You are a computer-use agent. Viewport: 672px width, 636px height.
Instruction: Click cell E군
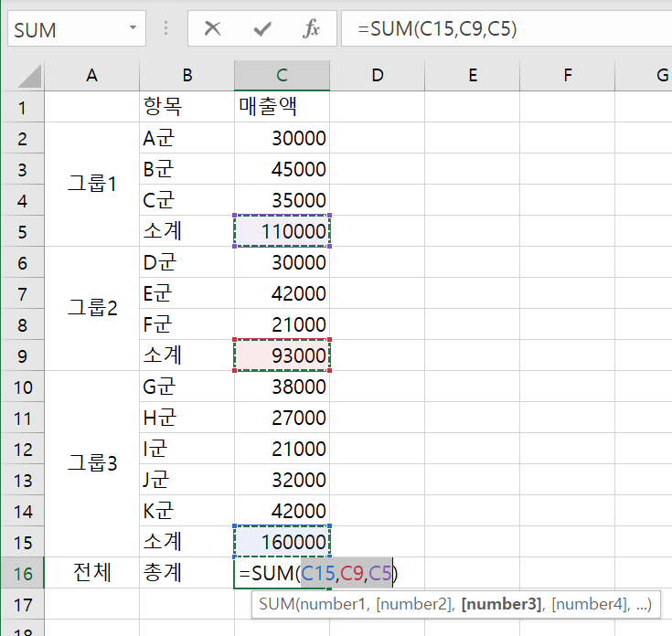click(x=187, y=293)
